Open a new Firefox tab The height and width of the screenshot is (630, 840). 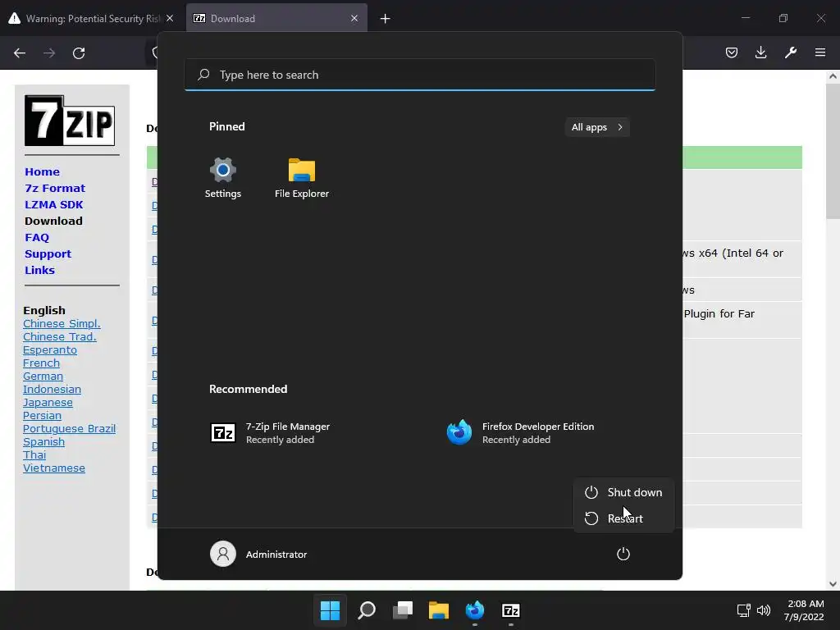(385, 19)
